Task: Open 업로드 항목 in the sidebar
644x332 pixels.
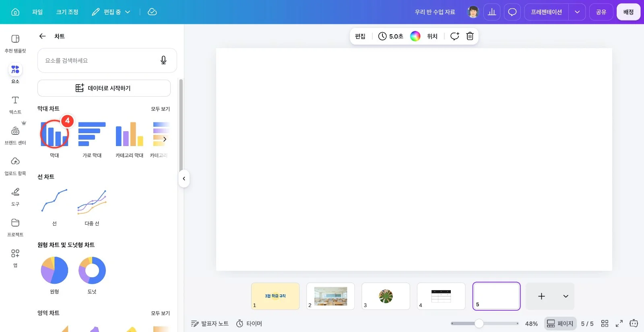Action: point(15,166)
